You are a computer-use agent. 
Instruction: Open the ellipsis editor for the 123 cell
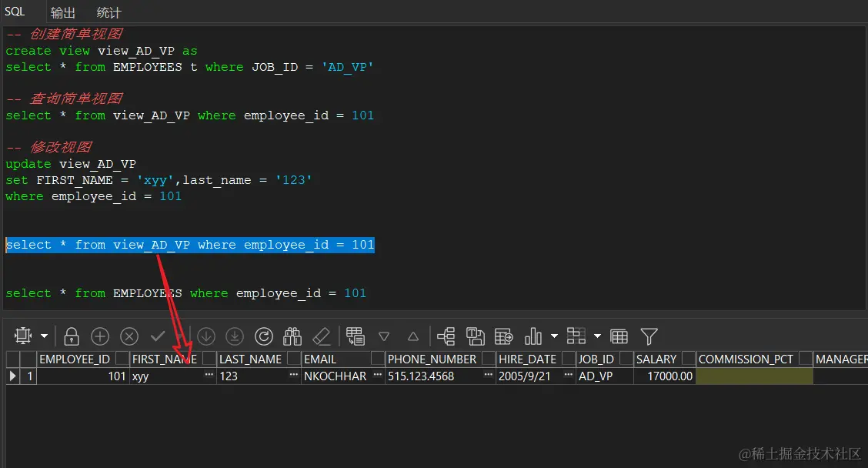(x=293, y=375)
